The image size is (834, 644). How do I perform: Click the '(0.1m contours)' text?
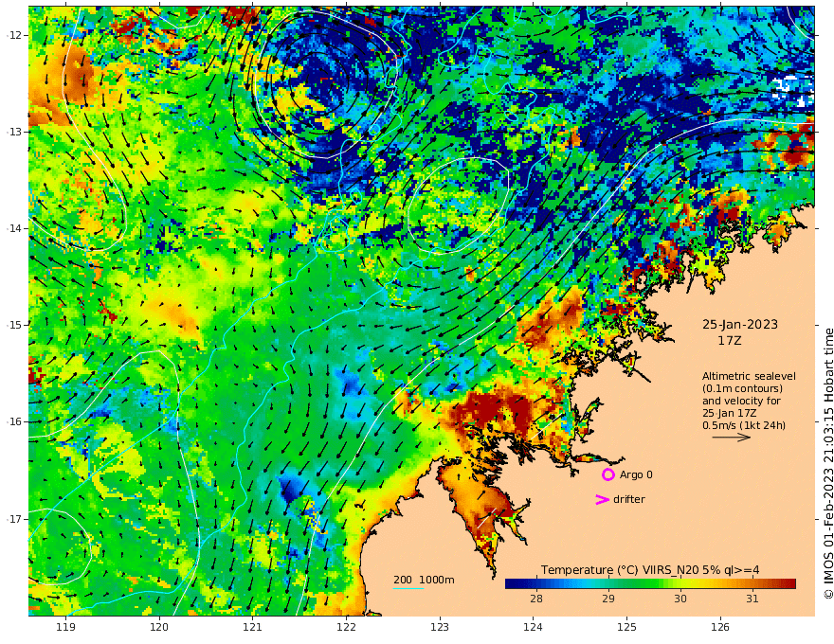[x=742, y=388]
